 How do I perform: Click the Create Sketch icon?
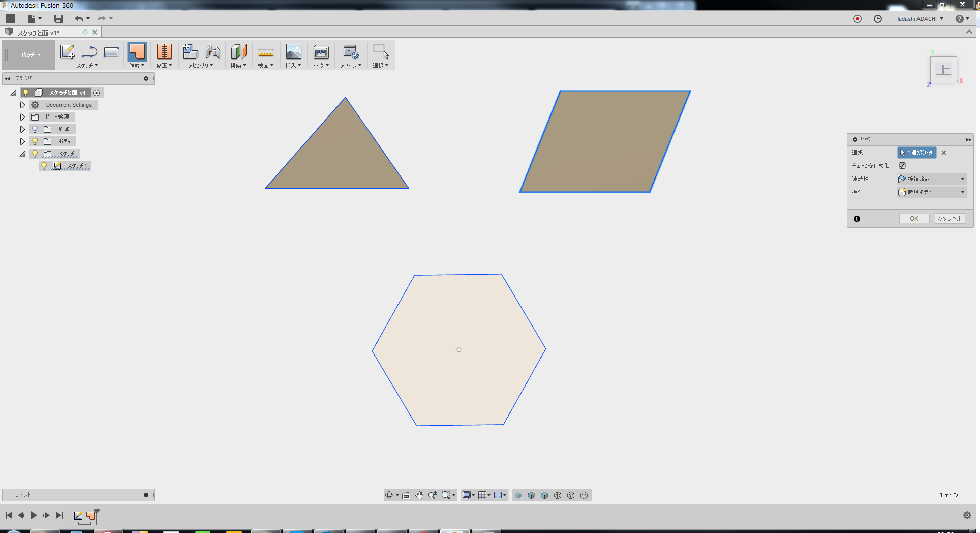click(67, 52)
